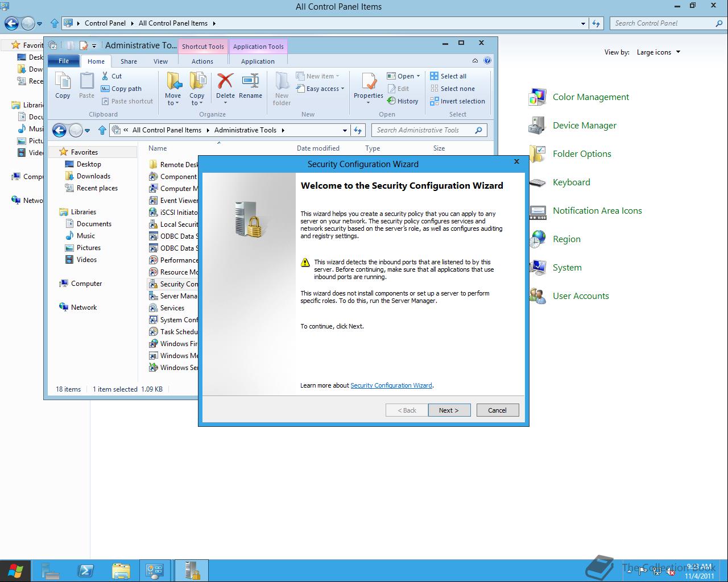Open Server Manager from the taskbar
728x582 pixels.
(51, 571)
